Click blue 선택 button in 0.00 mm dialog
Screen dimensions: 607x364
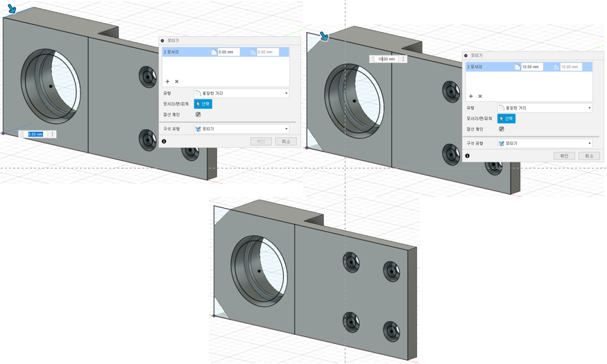tap(203, 104)
